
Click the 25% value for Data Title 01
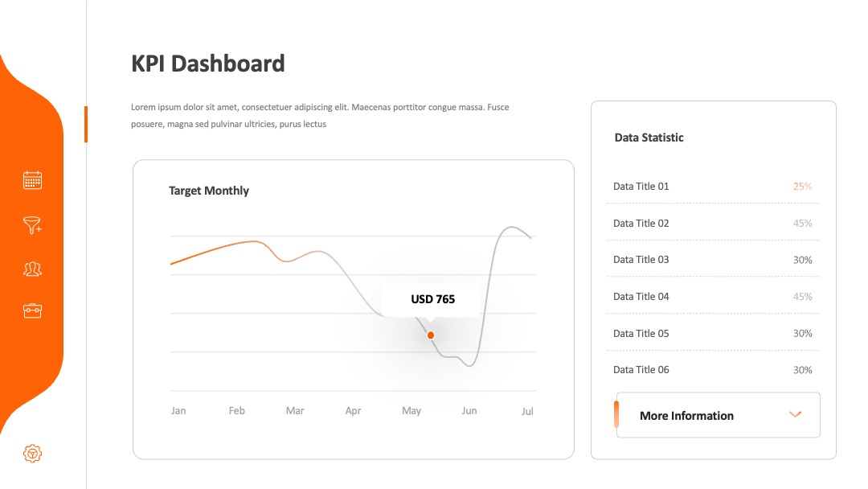click(802, 187)
